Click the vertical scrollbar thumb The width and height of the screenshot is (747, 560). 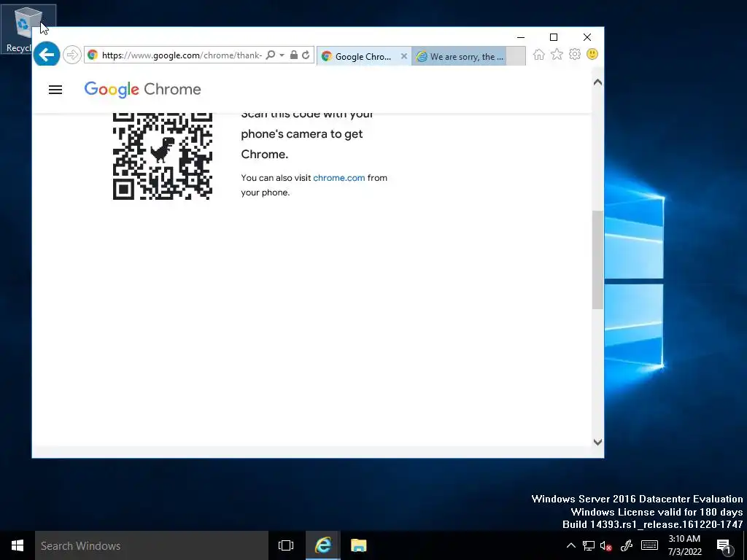[x=597, y=260]
